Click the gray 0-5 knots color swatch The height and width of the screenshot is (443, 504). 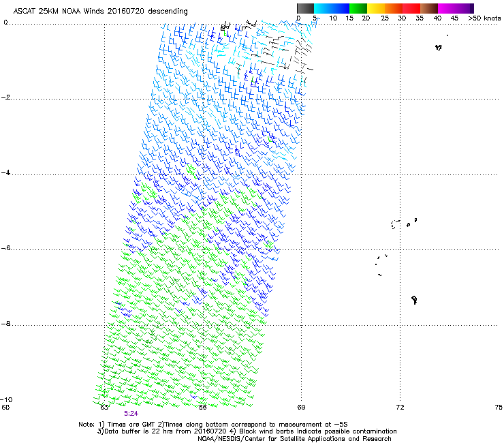pos(305,8)
